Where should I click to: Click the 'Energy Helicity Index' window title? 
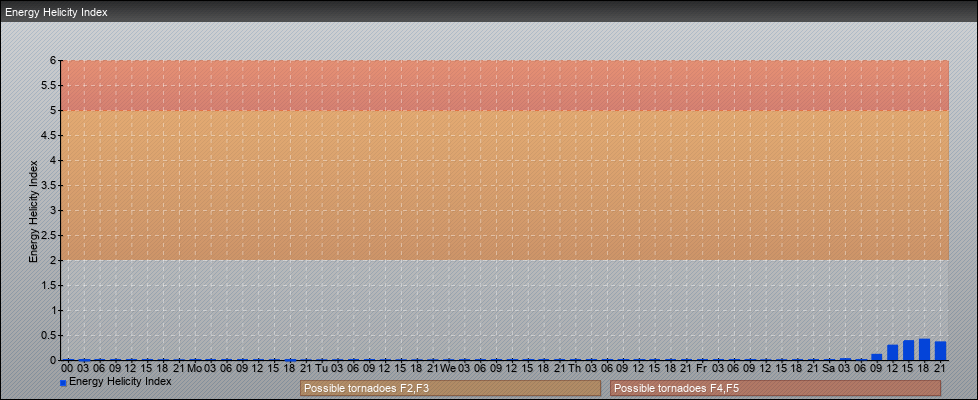[x=56, y=13]
